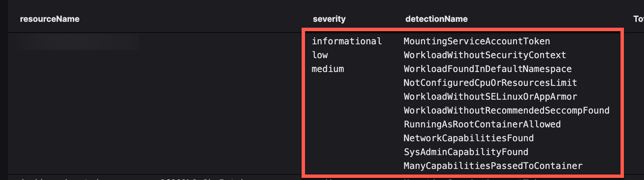Click WorkloadWithoutRecommendedSeccompFound entry
This screenshot has height=180, width=644.
(506, 110)
